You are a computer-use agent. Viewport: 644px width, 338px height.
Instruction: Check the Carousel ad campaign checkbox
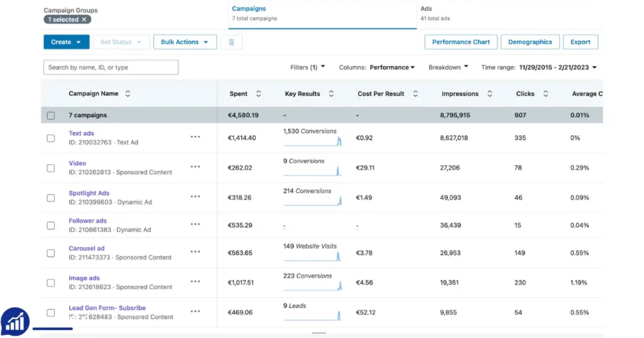coord(50,253)
